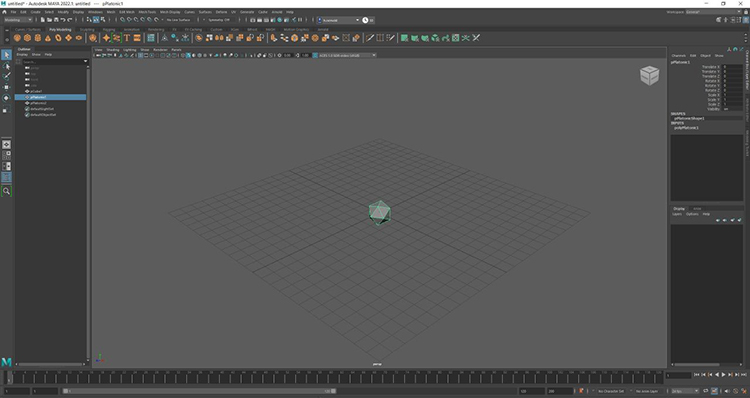
Task: Click the Symmetry: Off button
Action: 219,20
